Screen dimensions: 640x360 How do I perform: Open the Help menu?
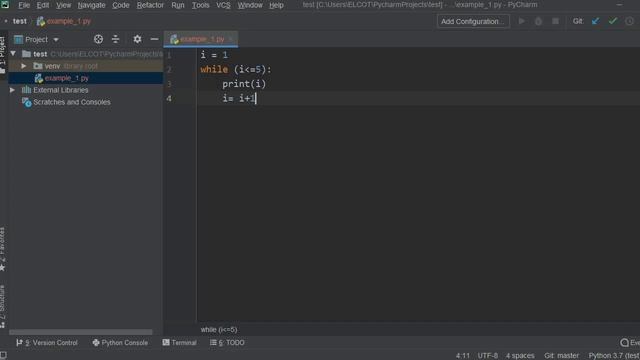(276, 5)
